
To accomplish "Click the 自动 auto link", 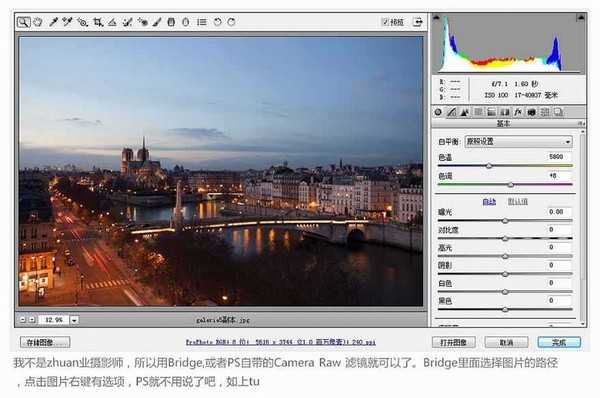I will point(489,202).
